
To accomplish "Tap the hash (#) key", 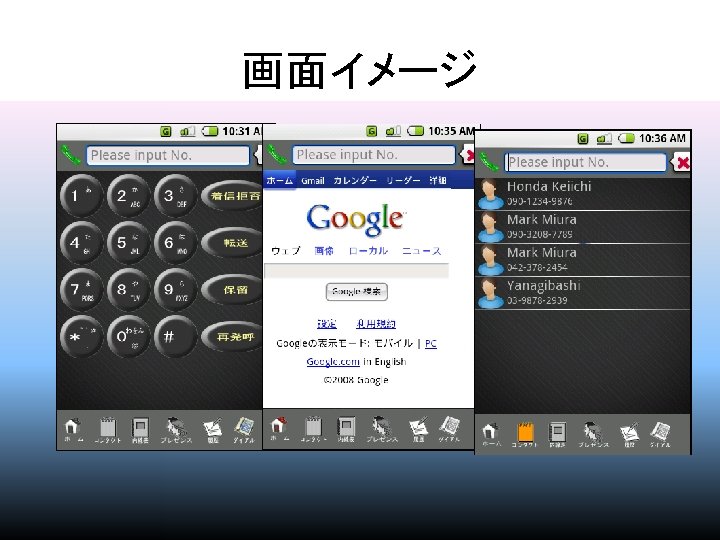I will pos(175,337).
